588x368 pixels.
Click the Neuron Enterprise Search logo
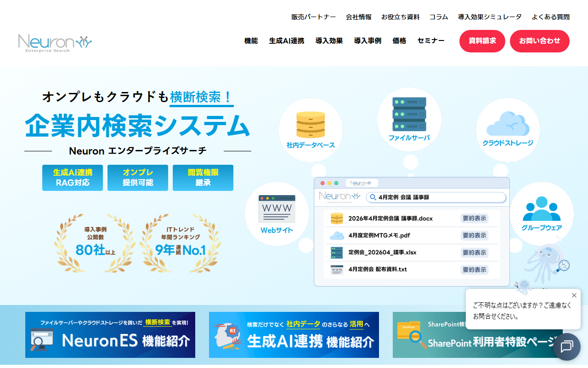55,43
